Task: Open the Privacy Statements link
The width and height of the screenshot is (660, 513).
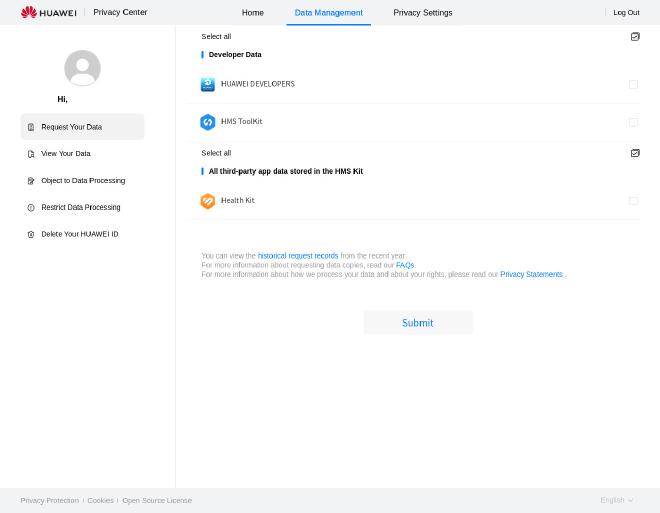Action: click(x=531, y=274)
